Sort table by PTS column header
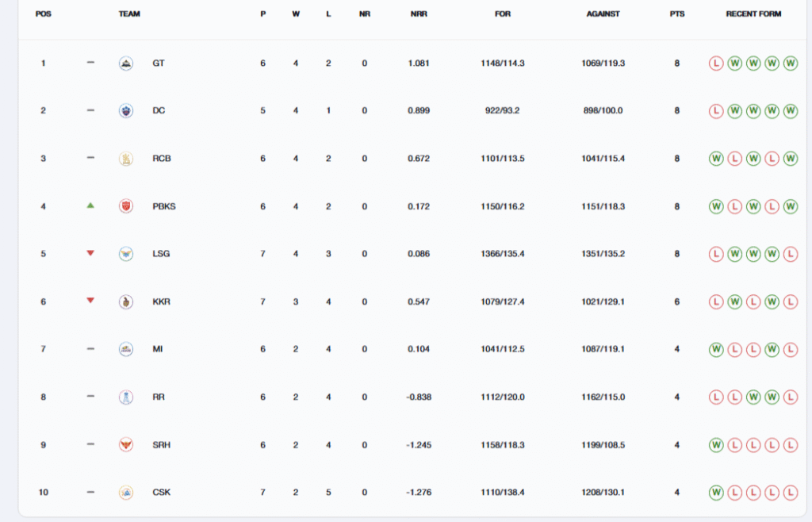Image resolution: width=812 pixels, height=522 pixels. click(676, 14)
